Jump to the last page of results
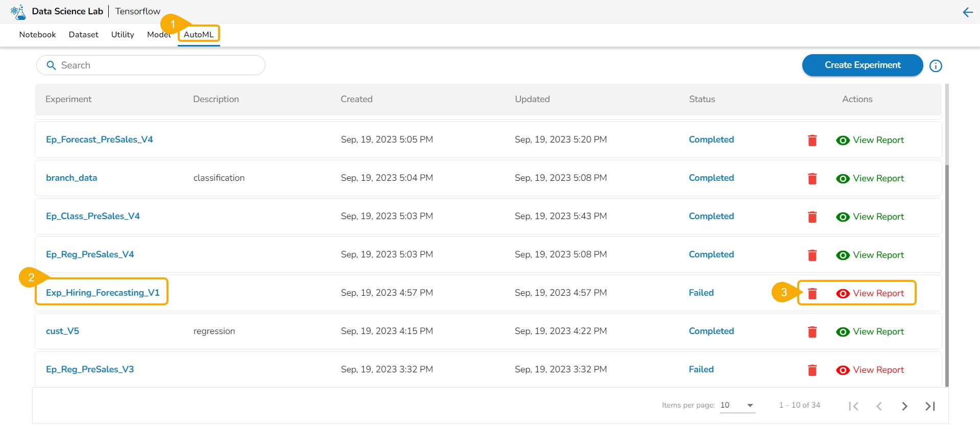This screenshot has width=980, height=428. pos(930,406)
